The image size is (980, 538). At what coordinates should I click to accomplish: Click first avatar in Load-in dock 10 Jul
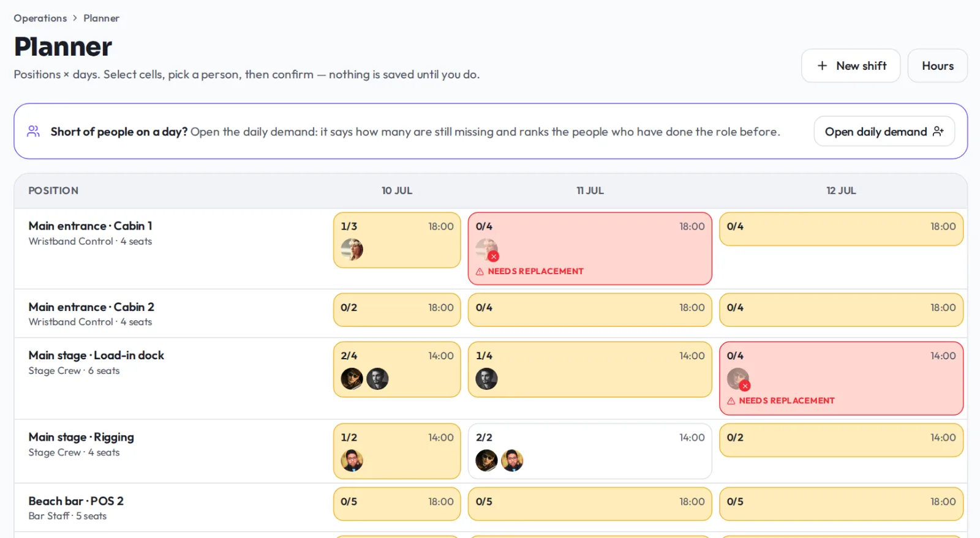pos(352,379)
